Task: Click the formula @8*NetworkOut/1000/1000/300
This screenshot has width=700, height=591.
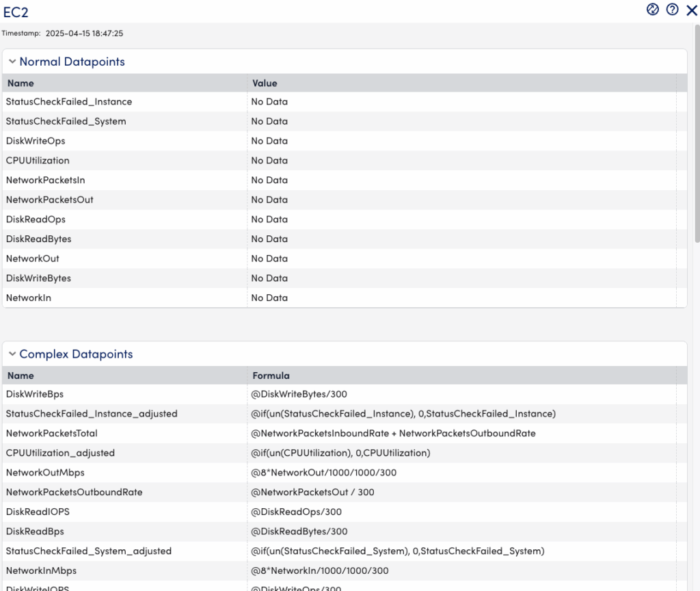Action: pos(323,473)
